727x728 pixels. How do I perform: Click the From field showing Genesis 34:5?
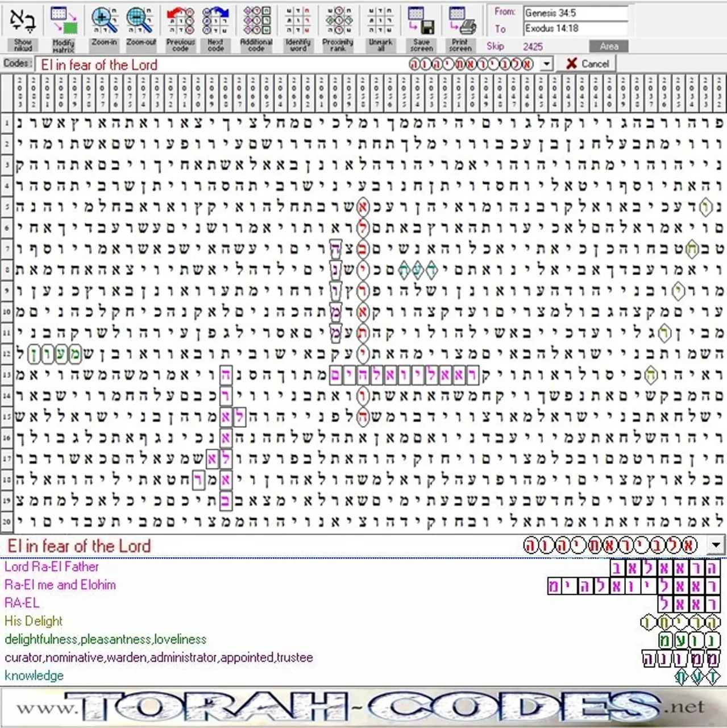(575, 13)
